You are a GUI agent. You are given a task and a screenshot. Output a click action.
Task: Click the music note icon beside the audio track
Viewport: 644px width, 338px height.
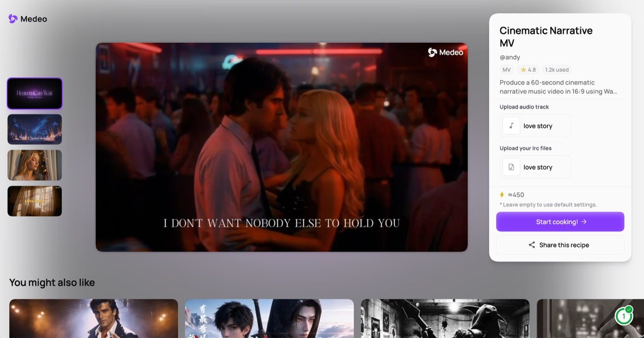(x=511, y=126)
